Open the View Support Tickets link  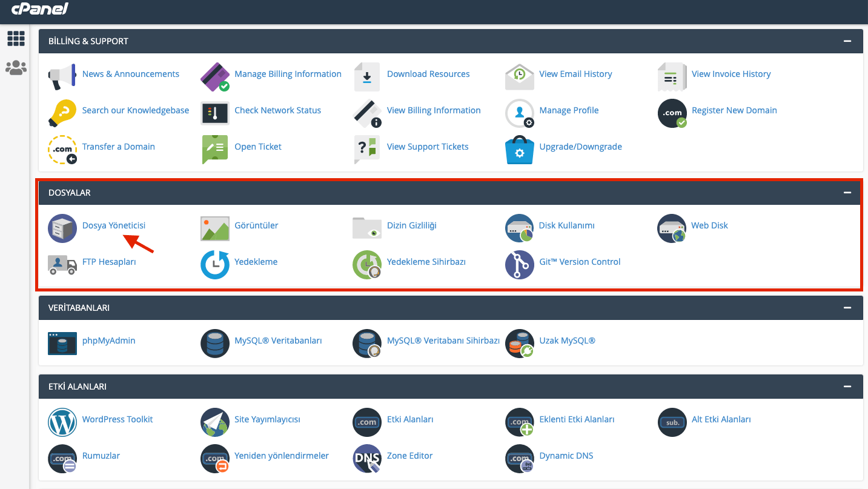click(428, 147)
